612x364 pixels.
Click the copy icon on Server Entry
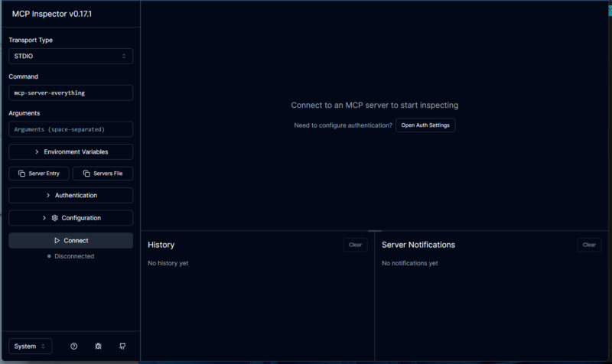tap(22, 174)
